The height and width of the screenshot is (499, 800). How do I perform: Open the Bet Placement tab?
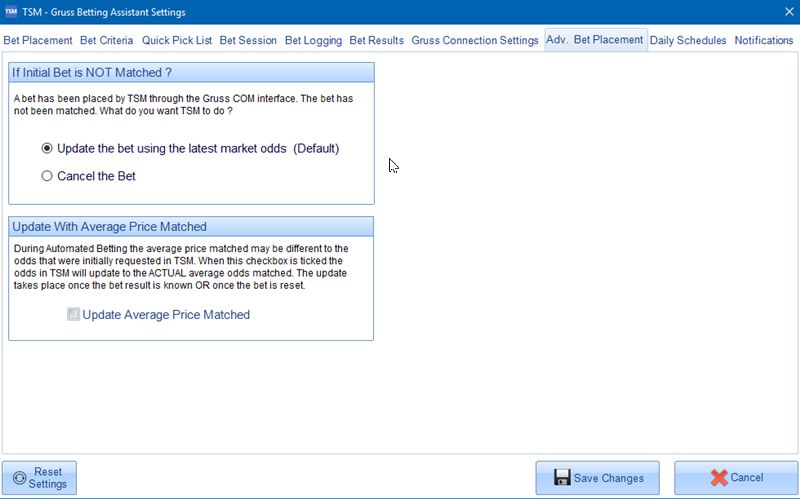[x=38, y=40]
